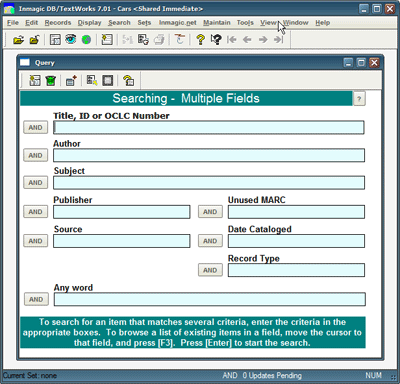The height and width of the screenshot is (384, 400).
Task: Go to previous record arrow icon
Action: click(247, 40)
